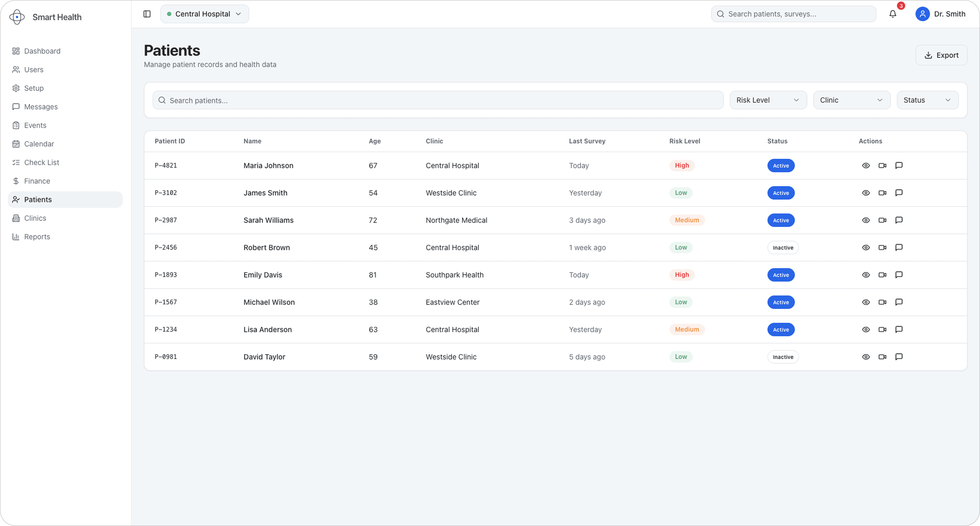Click message icon for David Taylor
This screenshot has height=526, width=980.
[899, 357]
